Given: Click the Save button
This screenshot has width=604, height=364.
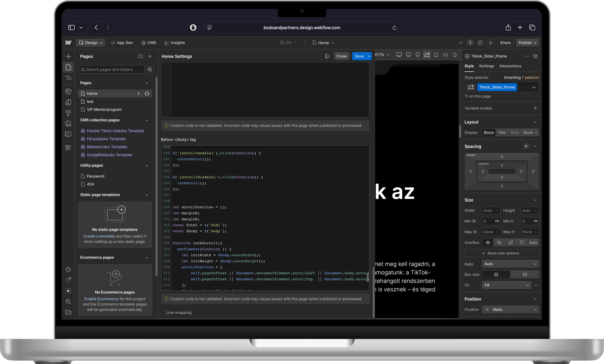Looking at the screenshot, I should point(359,56).
